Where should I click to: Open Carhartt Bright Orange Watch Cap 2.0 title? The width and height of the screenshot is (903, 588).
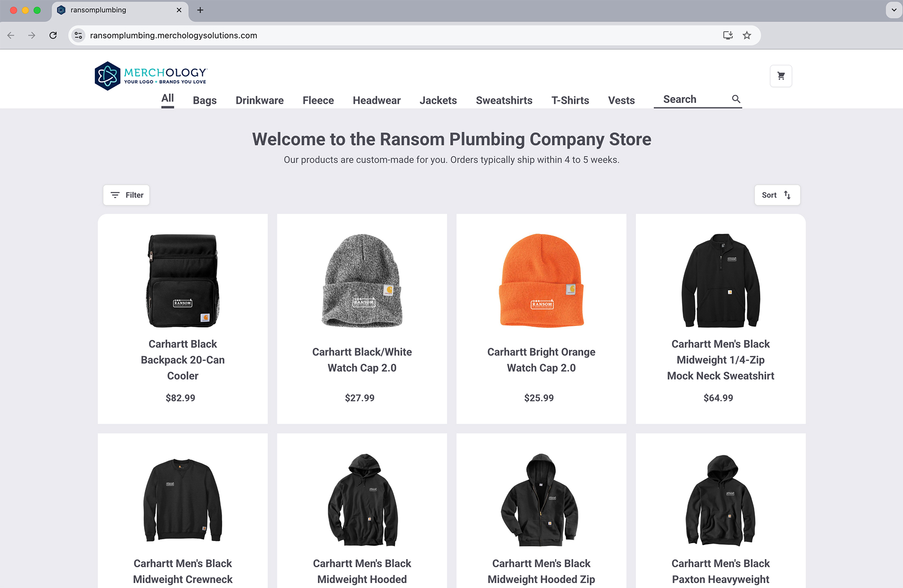541,360
